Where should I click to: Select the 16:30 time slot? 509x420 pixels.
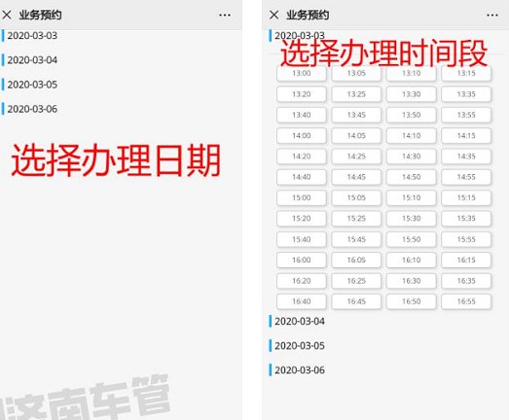click(412, 281)
